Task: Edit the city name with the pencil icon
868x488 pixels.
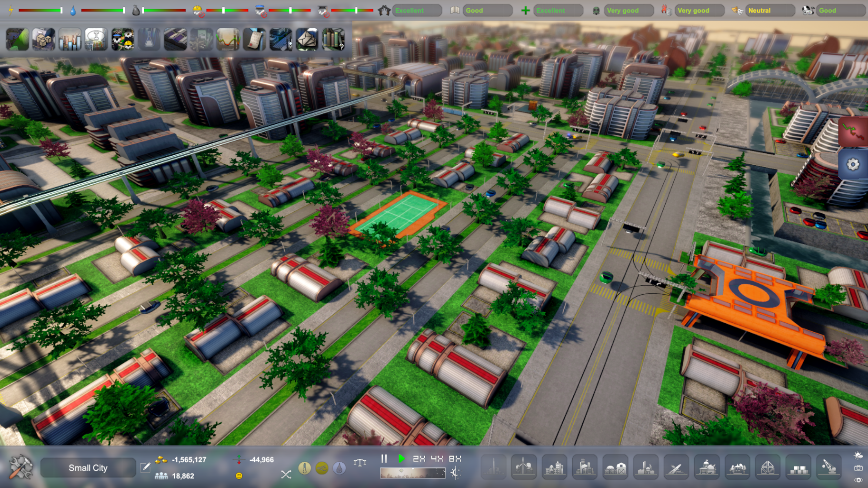Action: 145,468
